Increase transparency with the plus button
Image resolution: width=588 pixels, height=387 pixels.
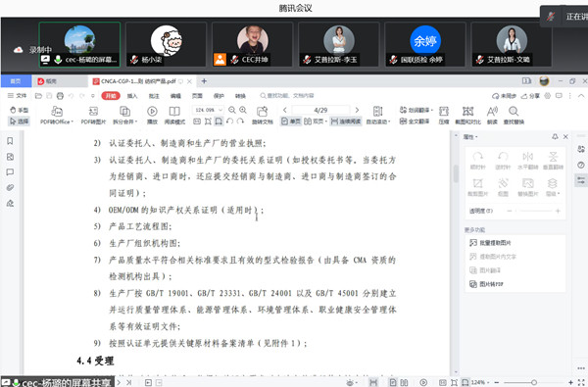(558, 211)
